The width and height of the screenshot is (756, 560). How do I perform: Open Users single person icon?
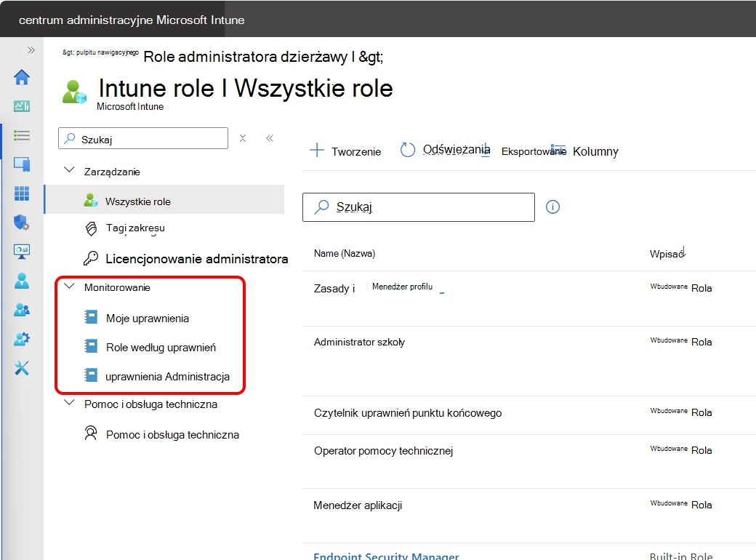(22, 281)
